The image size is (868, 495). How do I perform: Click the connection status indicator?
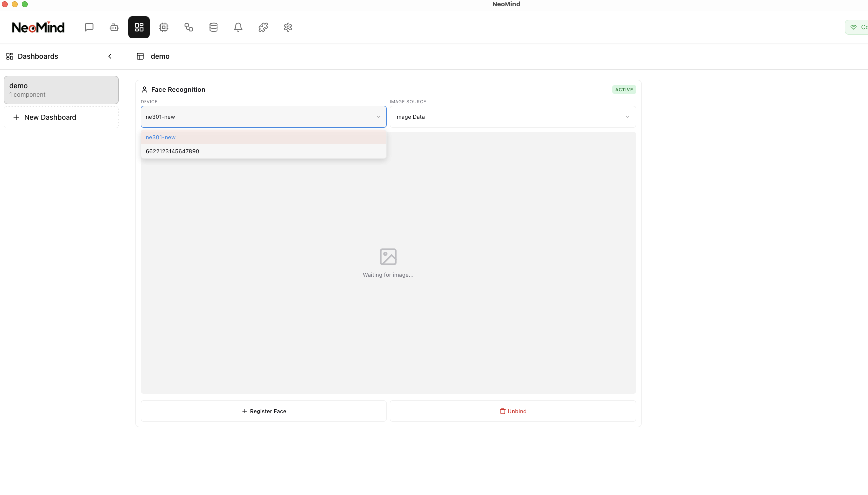(858, 27)
